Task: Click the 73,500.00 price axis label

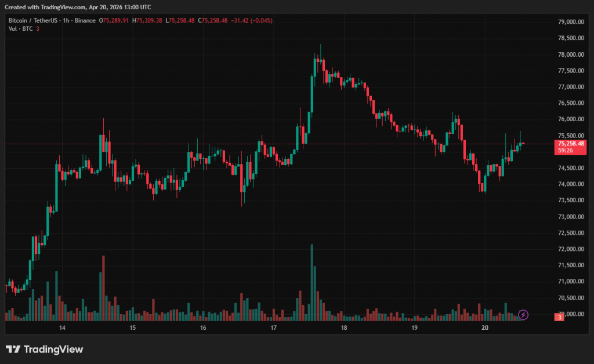Action: [570, 201]
